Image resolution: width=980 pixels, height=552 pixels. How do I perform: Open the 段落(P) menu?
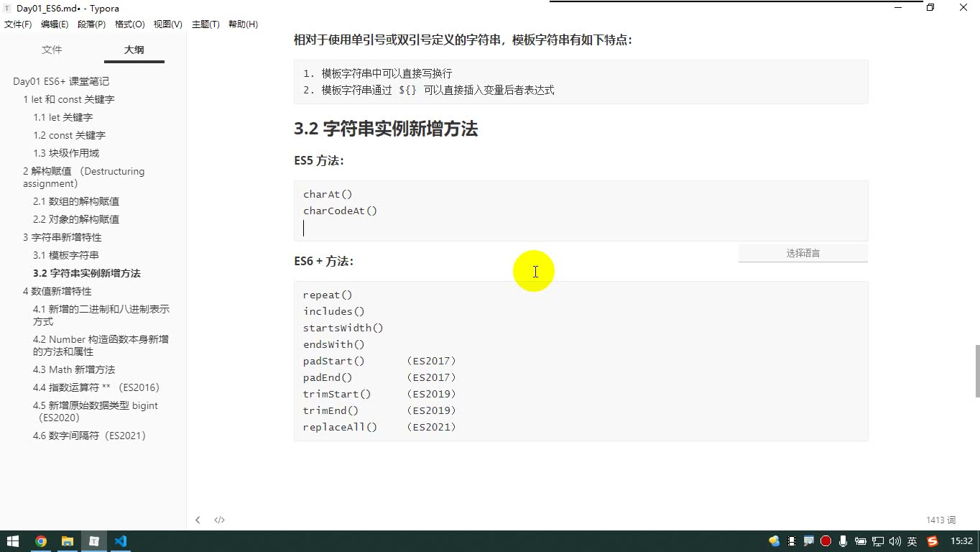coord(91,24)
